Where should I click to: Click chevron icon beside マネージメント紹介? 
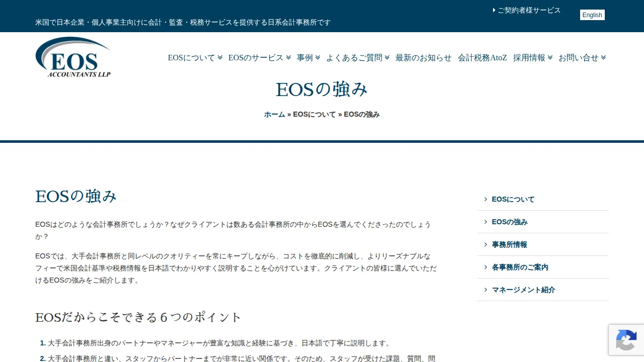(486, 290)
